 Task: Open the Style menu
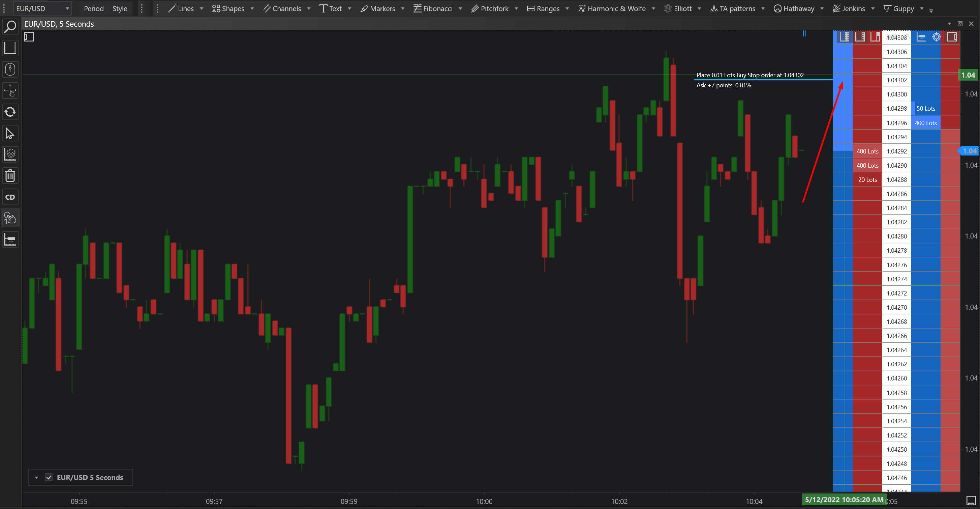pos(120,8)
